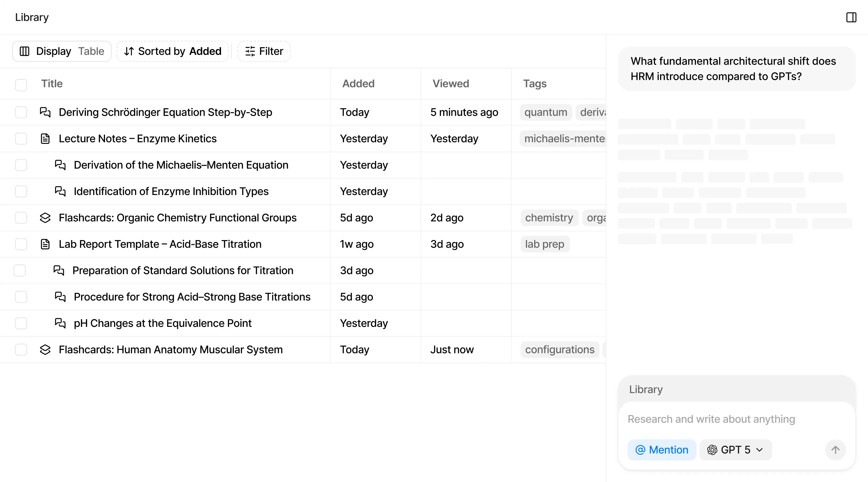The height and width of the screenshot is (482, 868).
Task: Open the GPT 5 model dropdown
Action: point(735,450)
